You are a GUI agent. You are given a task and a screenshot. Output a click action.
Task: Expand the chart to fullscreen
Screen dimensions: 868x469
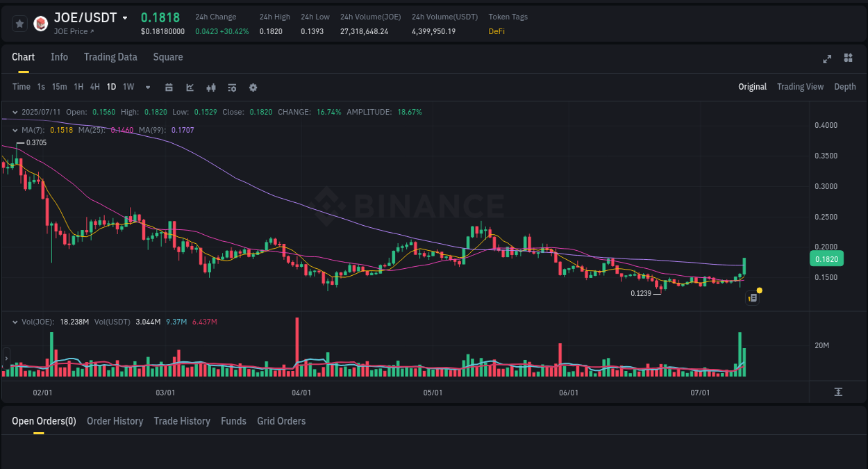click(x=826, y=59)
